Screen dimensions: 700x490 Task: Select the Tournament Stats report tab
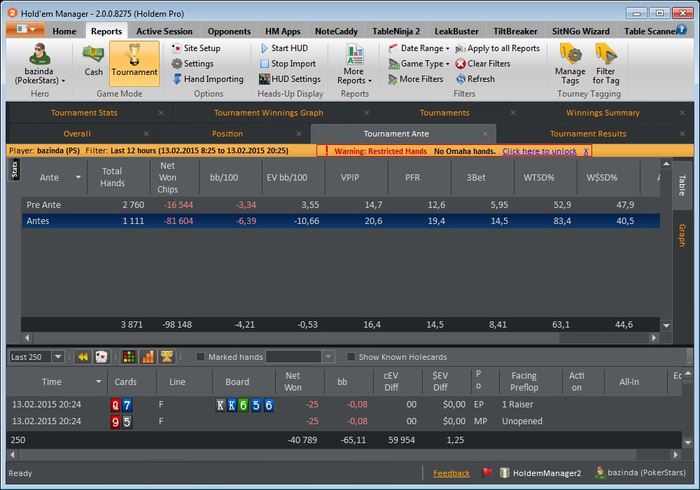point(84,113)
